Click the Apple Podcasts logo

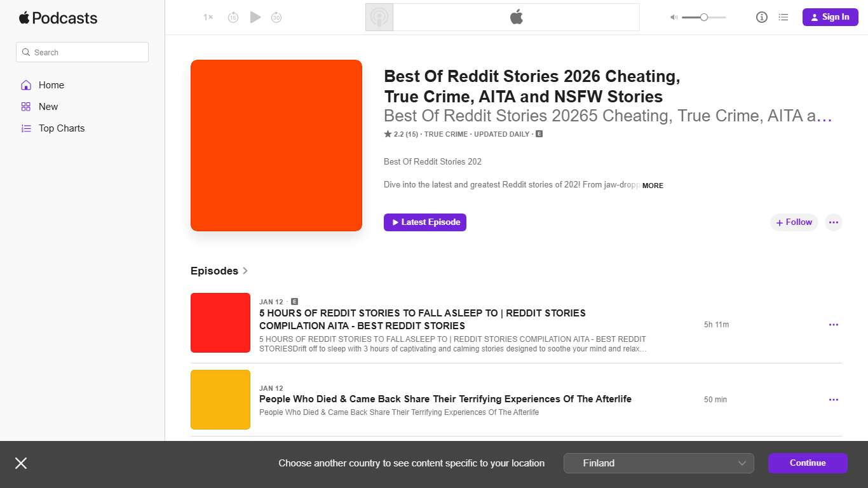(x=58, y=18)
